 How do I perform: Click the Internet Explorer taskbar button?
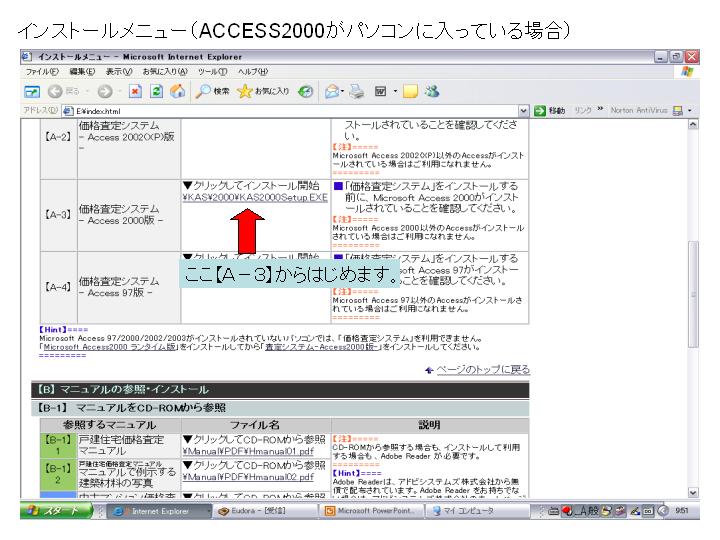[x=159, y=511]
